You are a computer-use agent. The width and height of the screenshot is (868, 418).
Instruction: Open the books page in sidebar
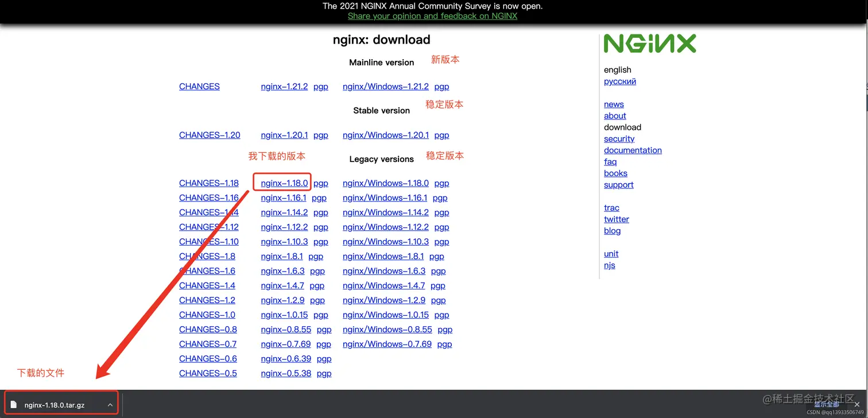(x=615, y=173)
